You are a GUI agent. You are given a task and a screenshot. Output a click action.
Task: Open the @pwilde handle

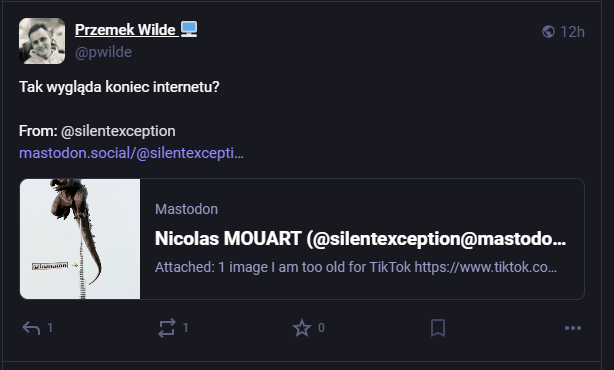[x=103, y=52]
